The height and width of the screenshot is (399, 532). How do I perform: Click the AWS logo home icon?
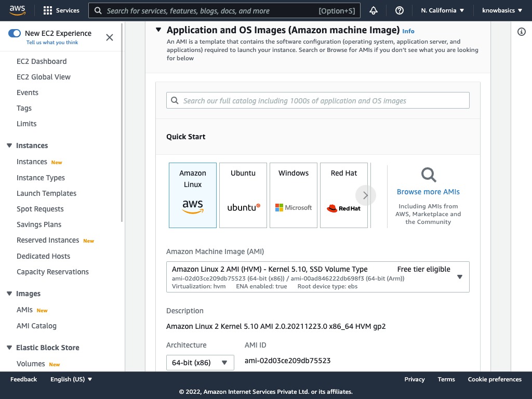pos(17,10)
